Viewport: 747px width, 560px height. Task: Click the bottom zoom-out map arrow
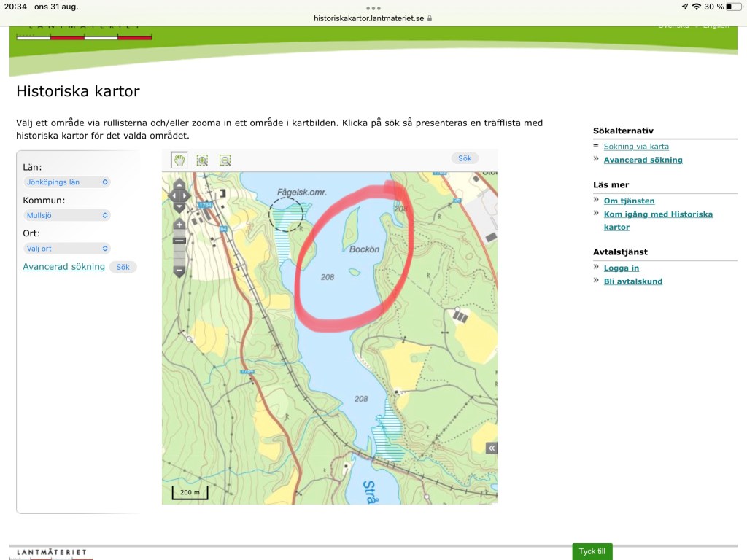(x=179, y=271)
